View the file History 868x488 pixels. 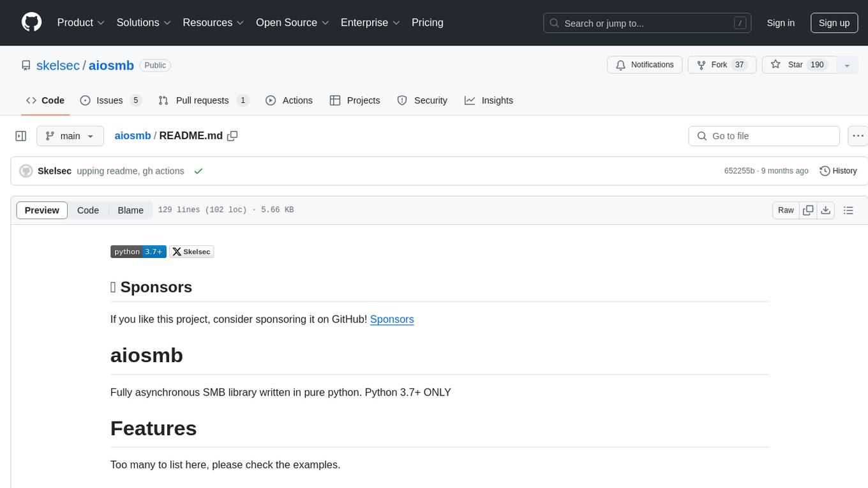pos(838,171)
